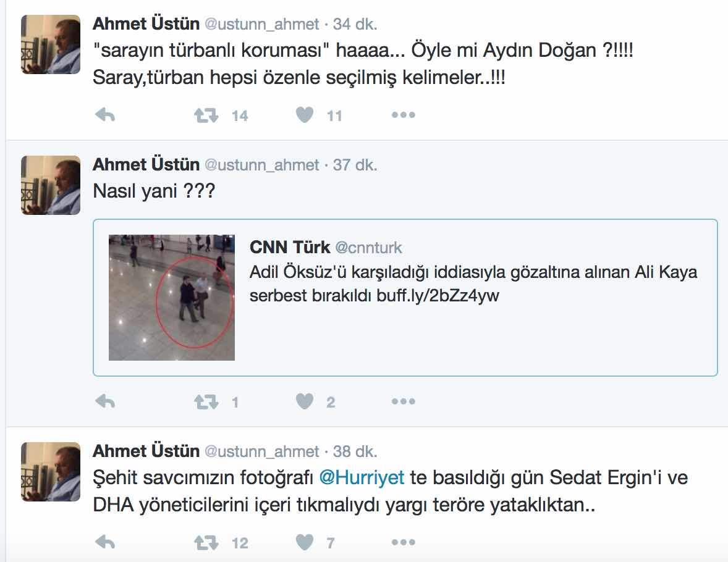Open @ustunn_ahmet handle on 38 dk. tweet

(x=262, y=451)
